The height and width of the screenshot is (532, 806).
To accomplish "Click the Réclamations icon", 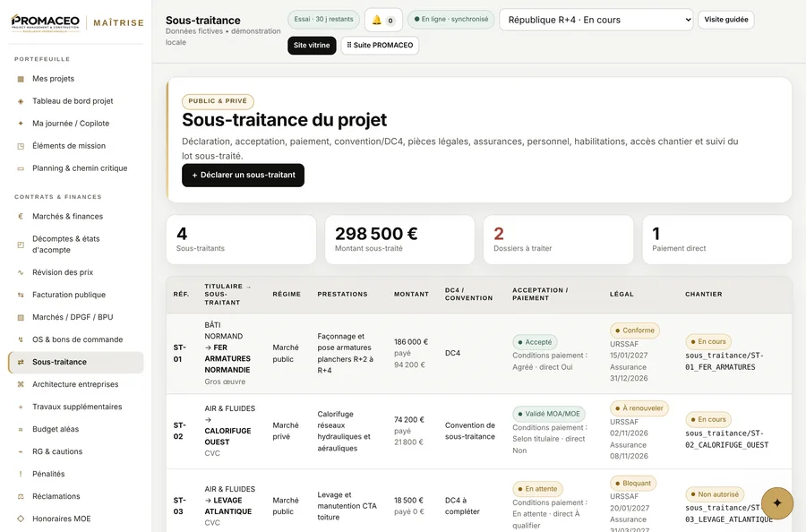I will click(21, 496).
